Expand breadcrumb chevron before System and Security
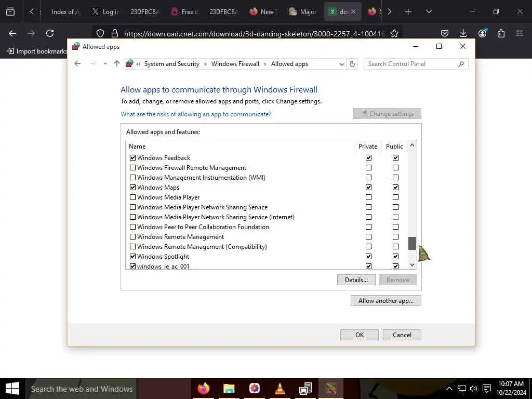This screenshot has width=532, height=399. point(138,64)
